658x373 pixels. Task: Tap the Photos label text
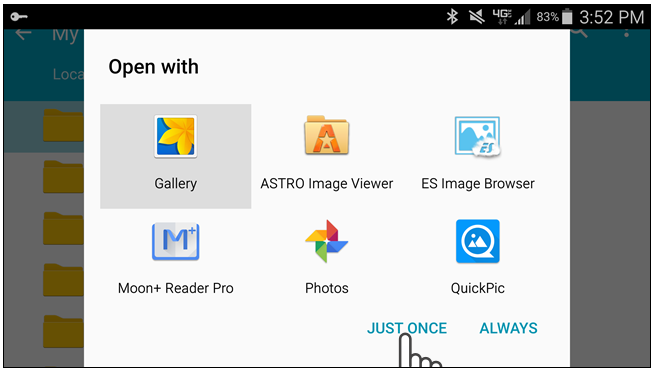point(326,288)
